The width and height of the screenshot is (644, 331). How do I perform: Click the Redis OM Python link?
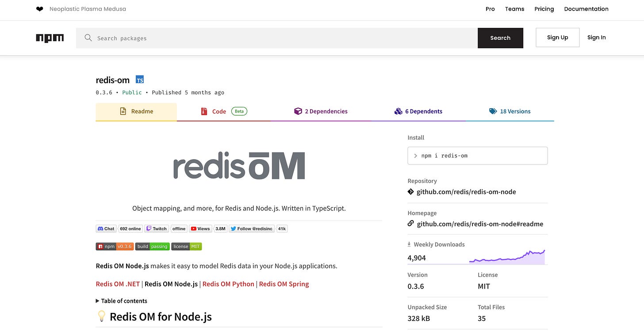(x=228, y=284)
